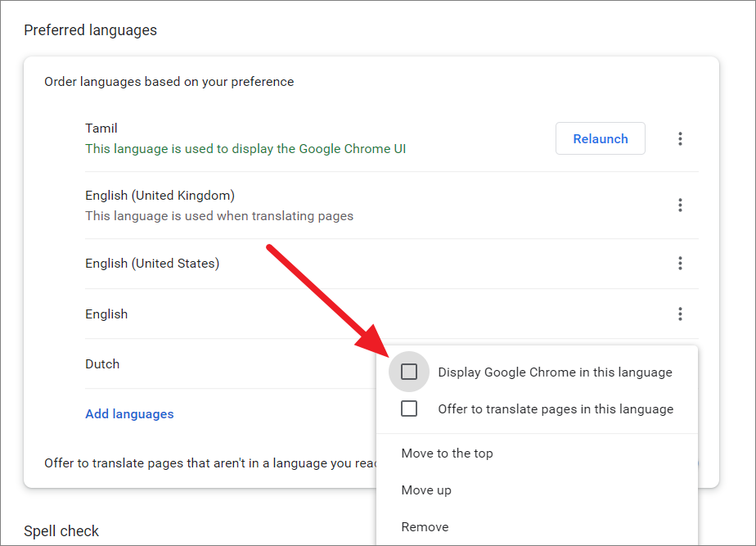
Task: Check Display Google Chrome in this language
Action: (x=409, y=372)
